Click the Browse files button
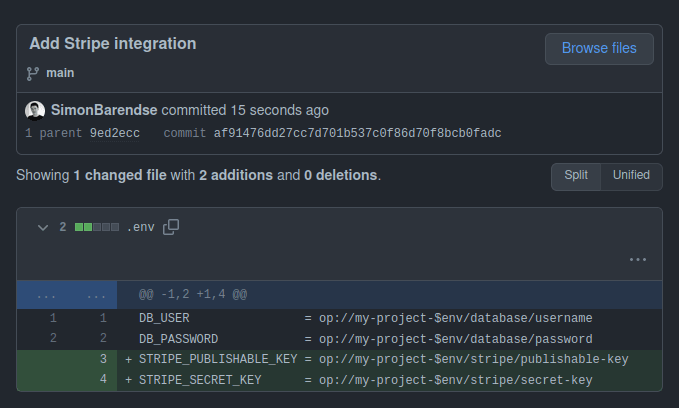 click(599, 49)
